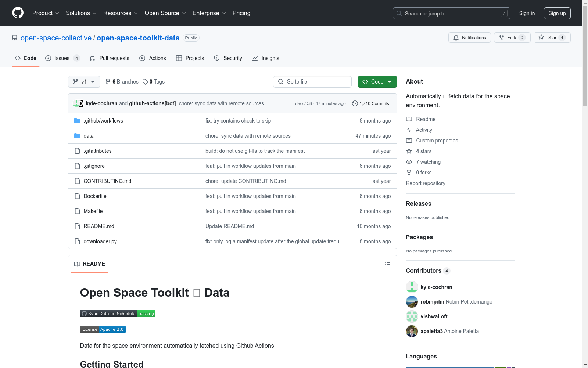
Task: Open the .gitattributes file
Action: point(97,151)
